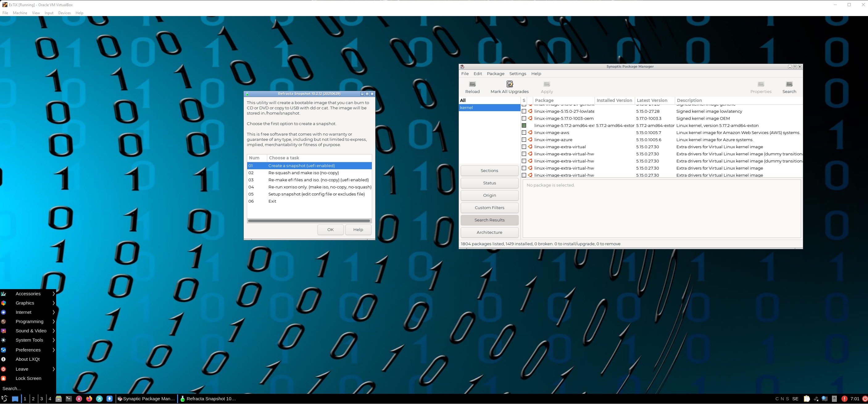Mark the linux-image-aws checkbox
Image resolution: width=868 pixels, height=404 pixels.
click(x=524, y=133)
